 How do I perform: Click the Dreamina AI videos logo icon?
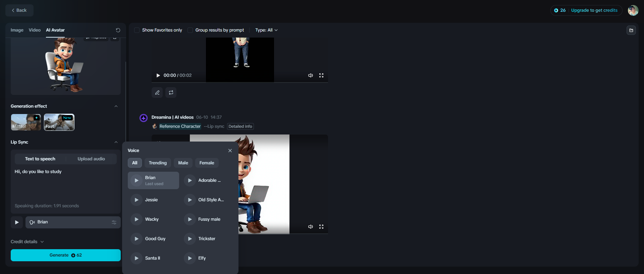point(144,118)
